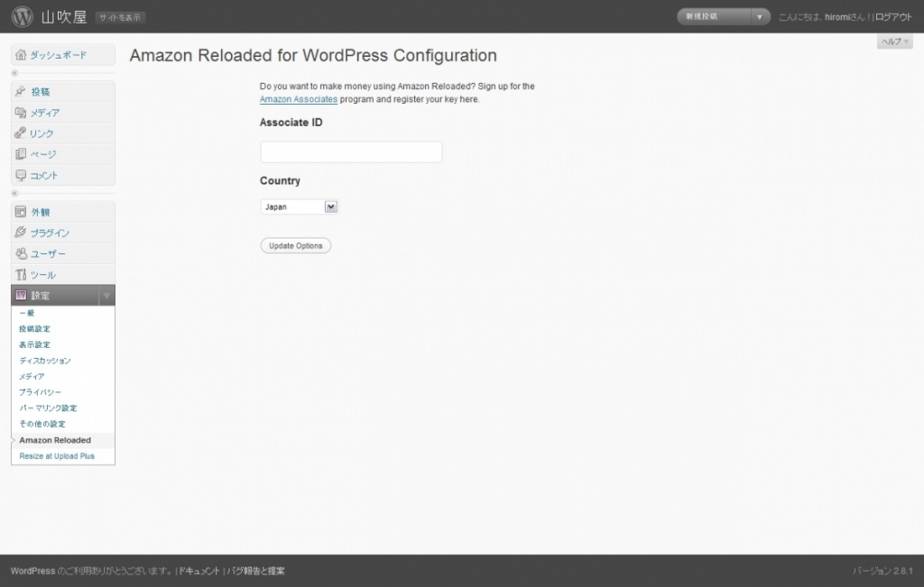Open the WordPress footer link
The image size is (924, 587).
33,571
